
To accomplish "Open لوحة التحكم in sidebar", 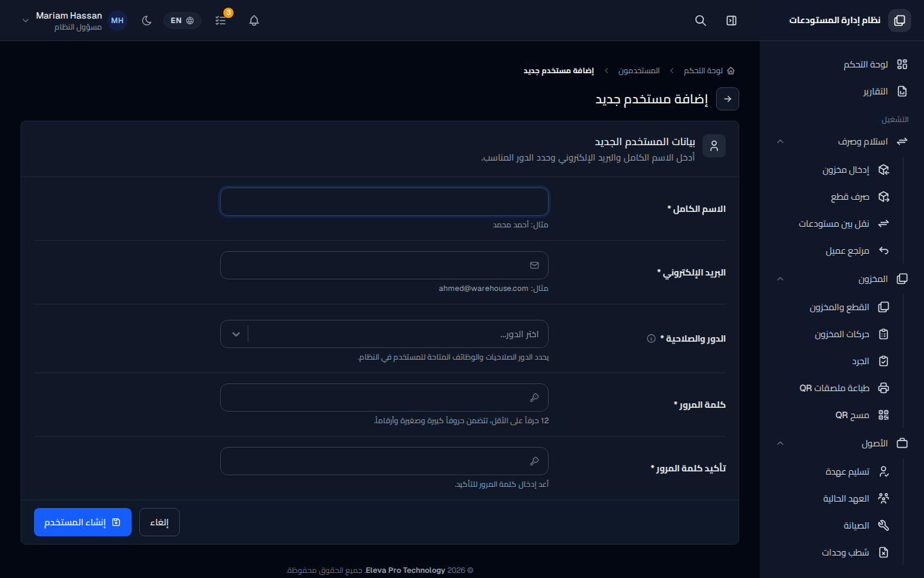I will pos(842,64).
